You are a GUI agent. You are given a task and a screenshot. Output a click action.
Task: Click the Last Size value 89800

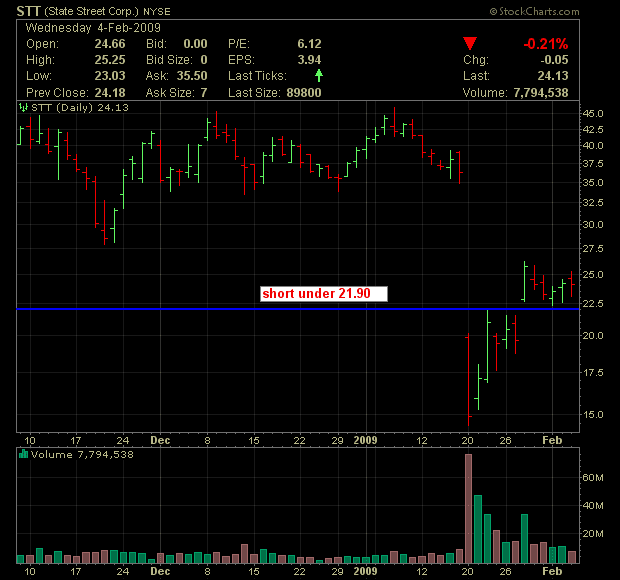click(x=304, y=93)
